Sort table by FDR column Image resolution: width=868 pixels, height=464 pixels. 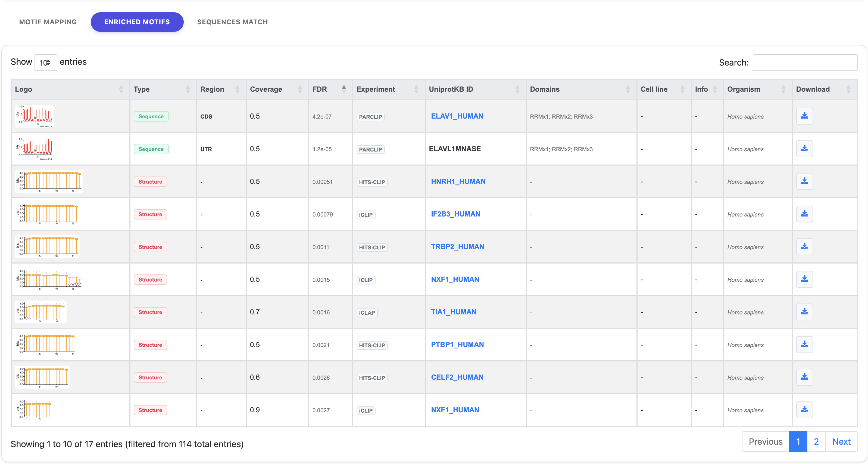[330, 89]
